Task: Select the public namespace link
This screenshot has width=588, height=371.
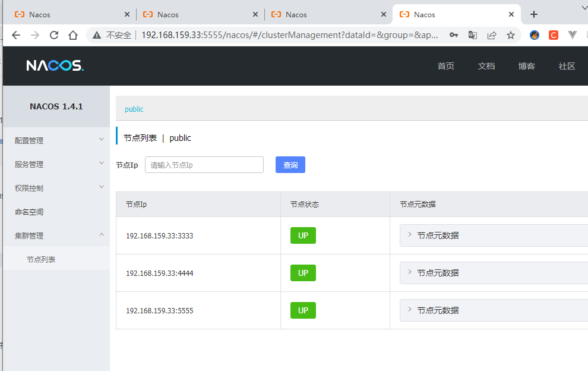Action: (x=134, y=109)
